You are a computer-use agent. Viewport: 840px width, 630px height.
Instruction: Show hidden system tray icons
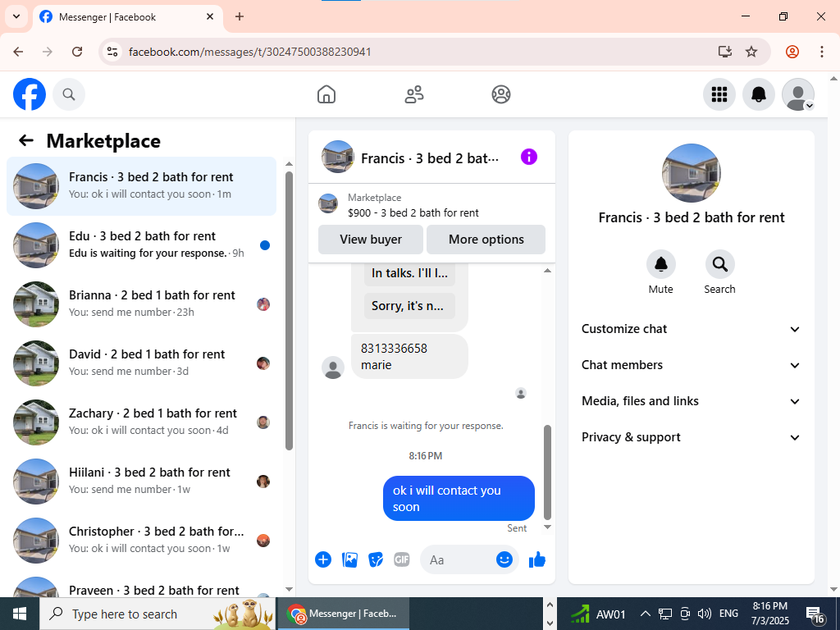[646, 614]
